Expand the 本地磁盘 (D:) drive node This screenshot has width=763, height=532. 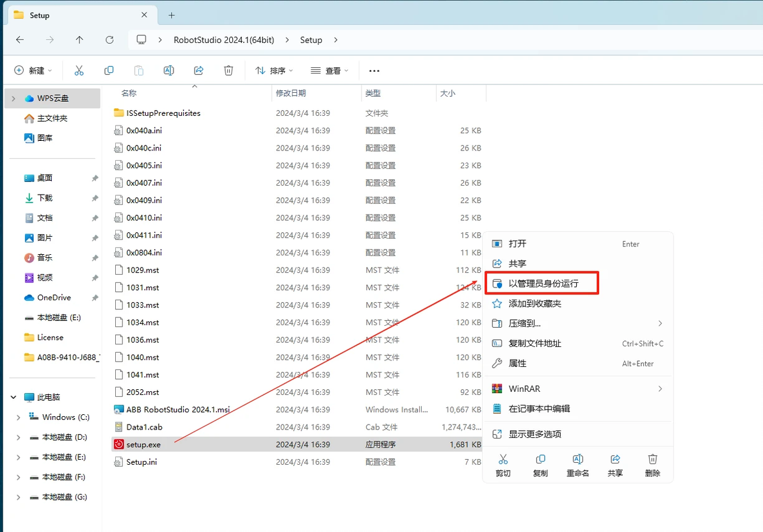(x=18, y=437)
